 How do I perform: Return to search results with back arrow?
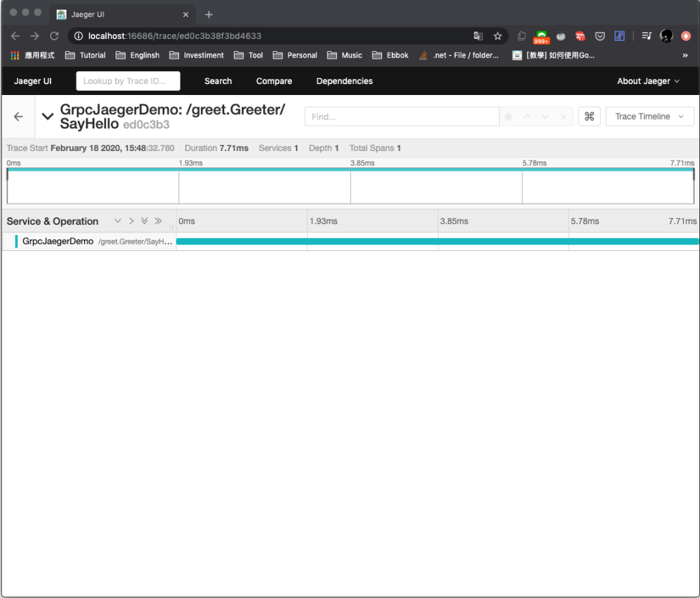(x=18, y=117)
